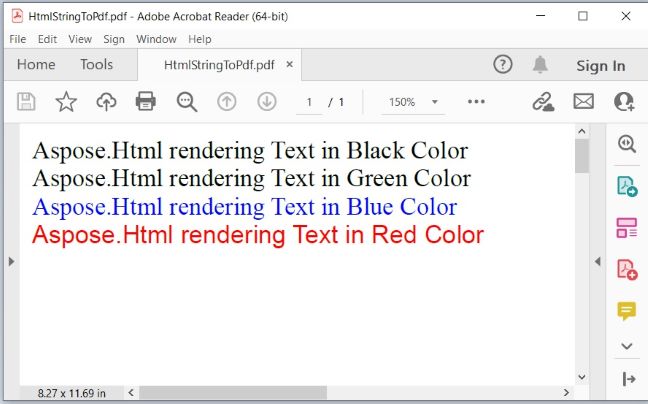The height and width of the screenshot is (404, 648).
Task: Send file by email envelope icon
Action: (x=583, y=101)
